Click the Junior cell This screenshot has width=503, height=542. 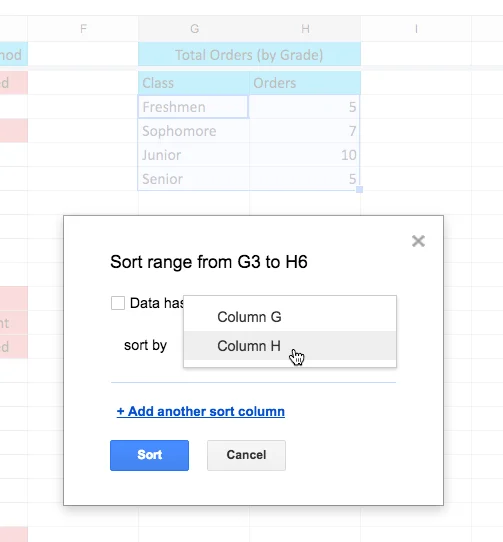(194, 155)
